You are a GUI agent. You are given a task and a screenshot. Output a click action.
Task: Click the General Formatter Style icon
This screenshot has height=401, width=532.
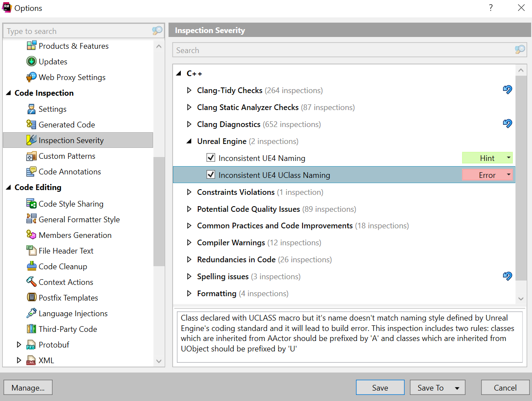[x=31, y=219]
